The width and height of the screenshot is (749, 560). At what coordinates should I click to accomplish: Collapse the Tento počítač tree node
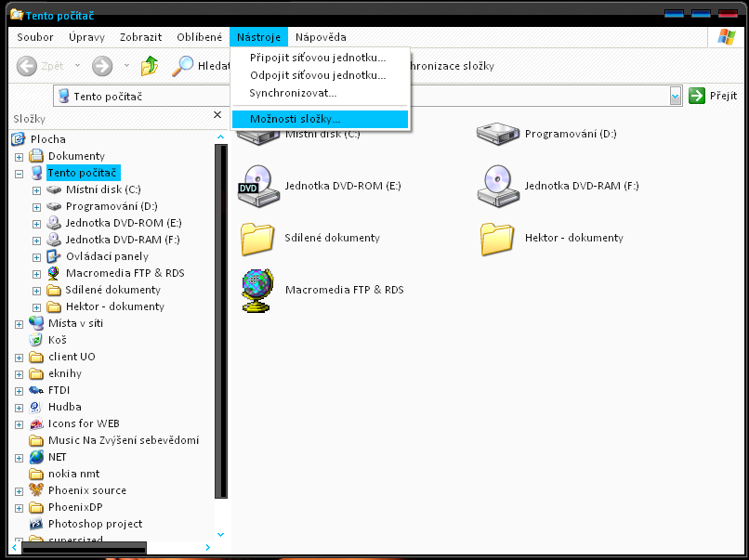click(x=20, y=174)
